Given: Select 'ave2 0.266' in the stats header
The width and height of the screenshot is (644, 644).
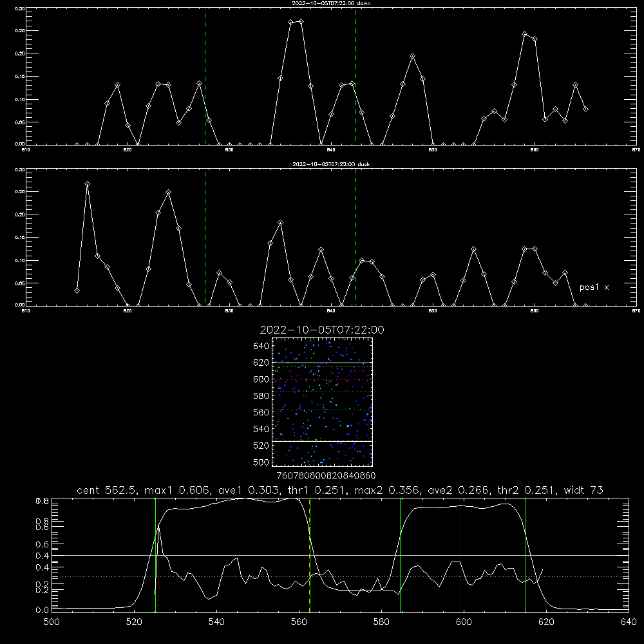Looking at the screenshot, I should coord(459,490).
